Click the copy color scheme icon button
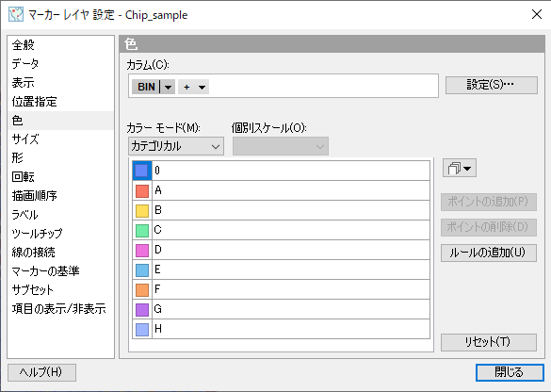This screenshot has width=551, height=392. coord(460,168)
